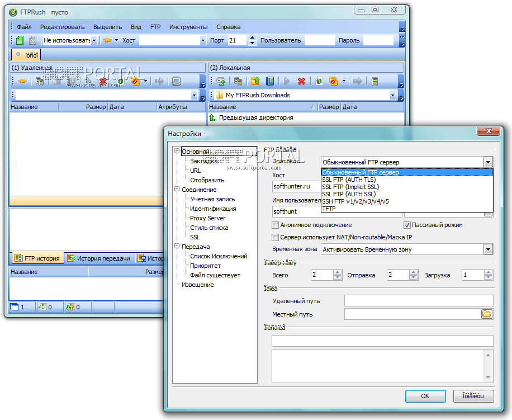Screen dimensions: 512x420
Task: Select Список Исключений tree item
Action: click(x=219, y=256)
